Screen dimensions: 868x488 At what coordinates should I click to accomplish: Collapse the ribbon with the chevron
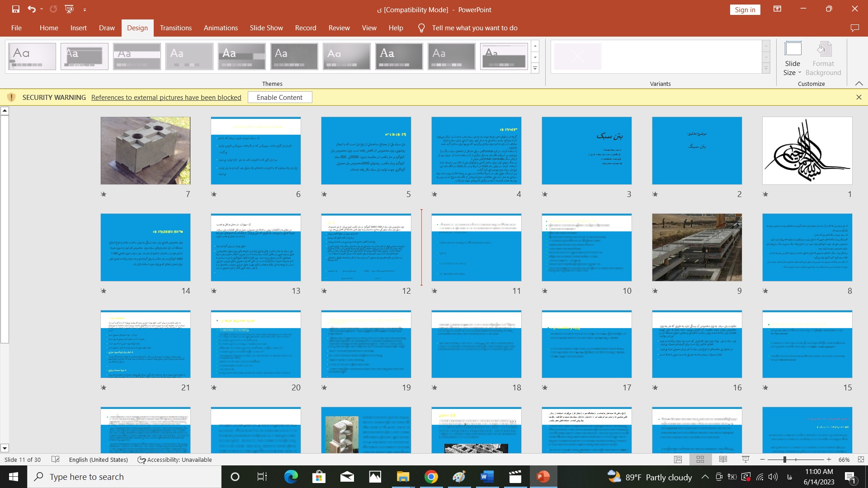(859, 84)
